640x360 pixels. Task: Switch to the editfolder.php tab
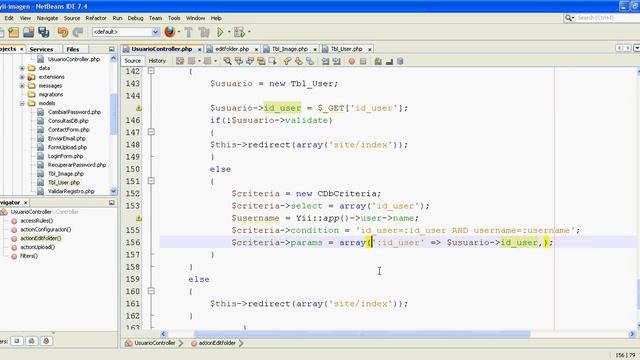pos(232,49)
